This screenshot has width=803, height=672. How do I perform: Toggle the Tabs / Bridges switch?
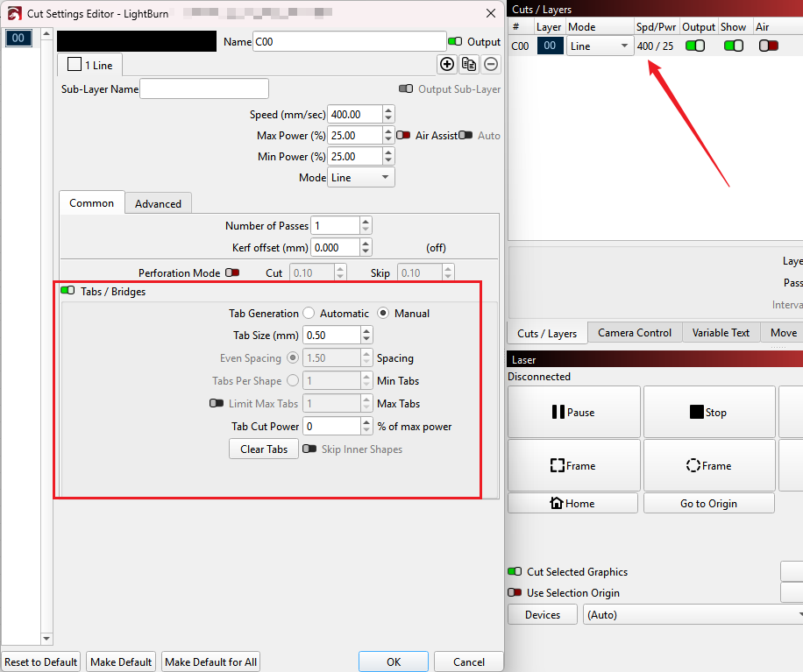click(x=68, y=291)
